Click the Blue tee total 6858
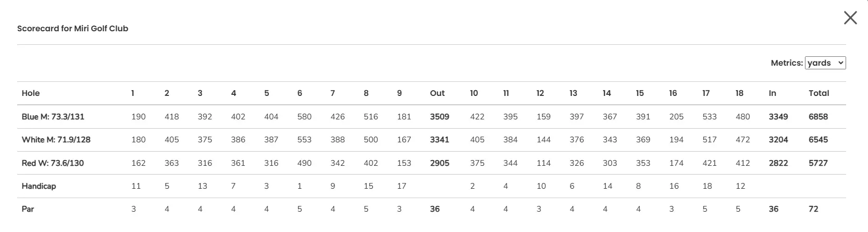The height and width of the screenshot is (232, 868). [818, 117]
